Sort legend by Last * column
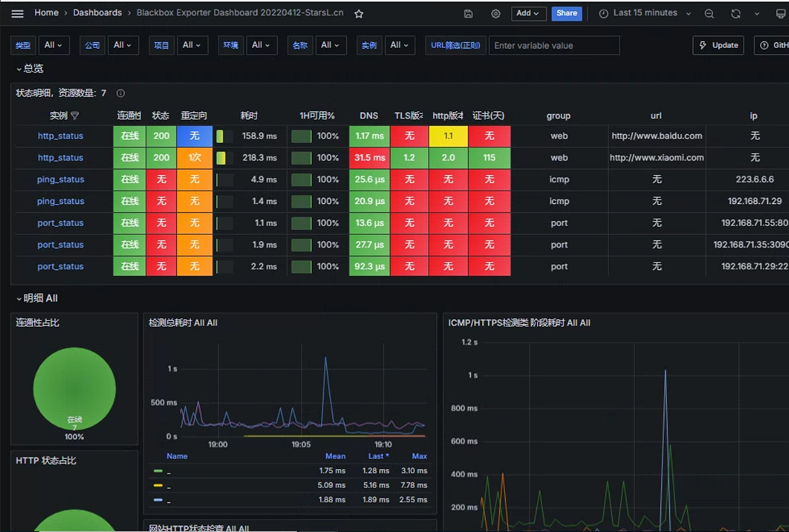This screenshot has width=789, height=532. (378, 456)
